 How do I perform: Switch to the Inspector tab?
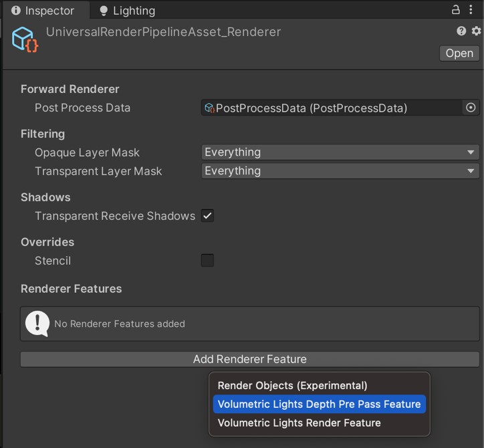46,11
